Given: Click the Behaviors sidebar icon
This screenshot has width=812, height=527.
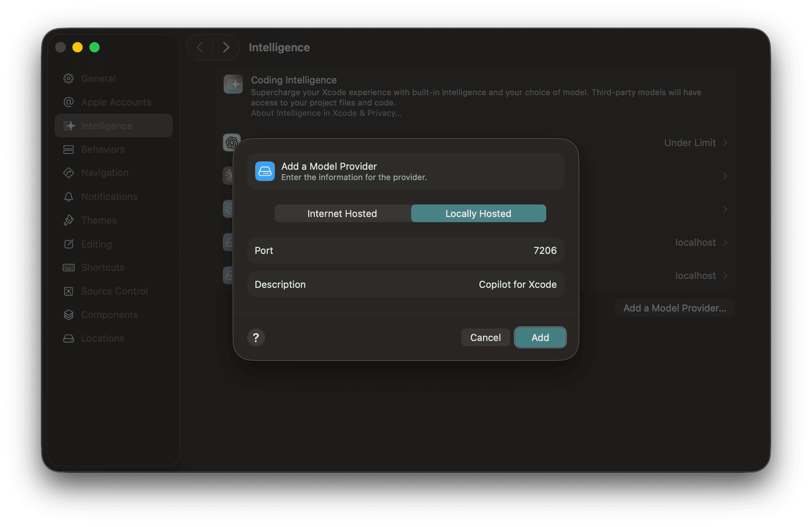Looking at the screenshot, I should tap(69, 149).
